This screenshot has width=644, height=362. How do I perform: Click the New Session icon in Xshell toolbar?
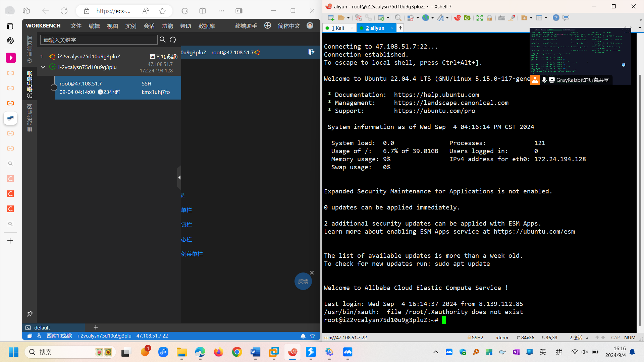pyautogui.click(x=331, y=18)
